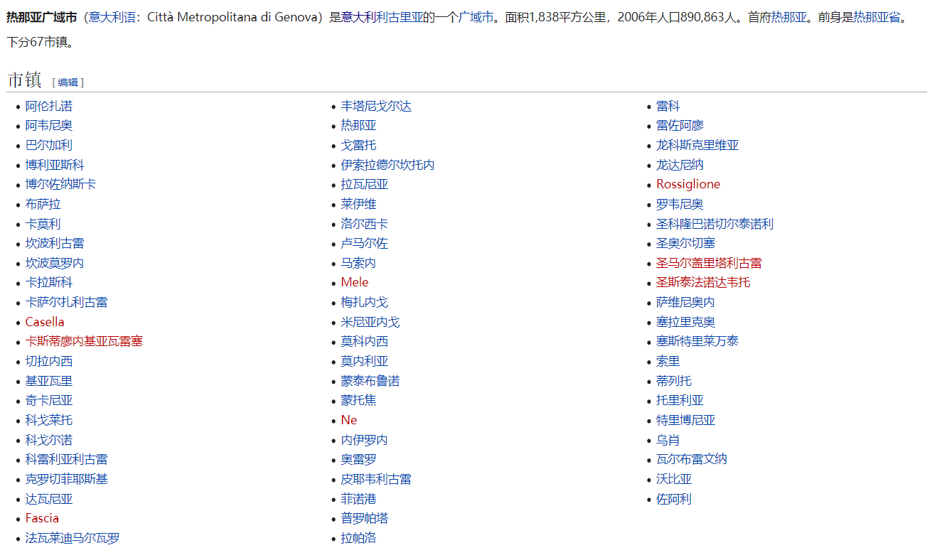Click the 利古里亚 link in the intro

coord(399,17)
